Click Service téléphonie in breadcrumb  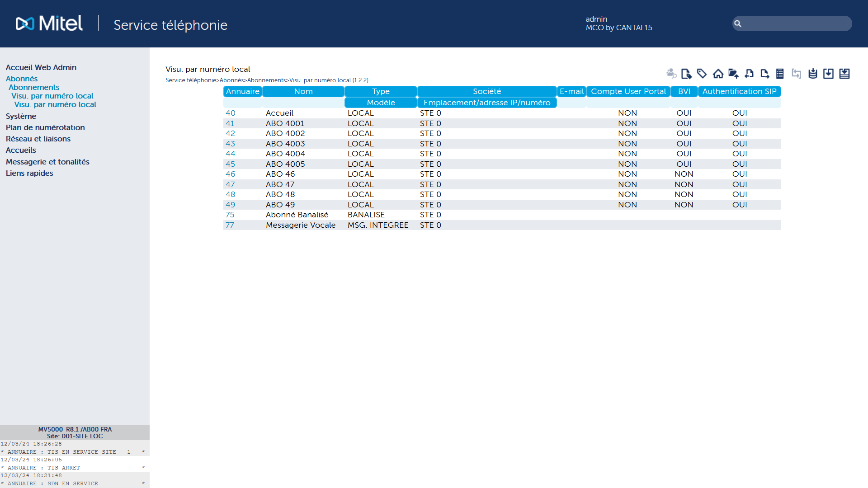point(191,80)
